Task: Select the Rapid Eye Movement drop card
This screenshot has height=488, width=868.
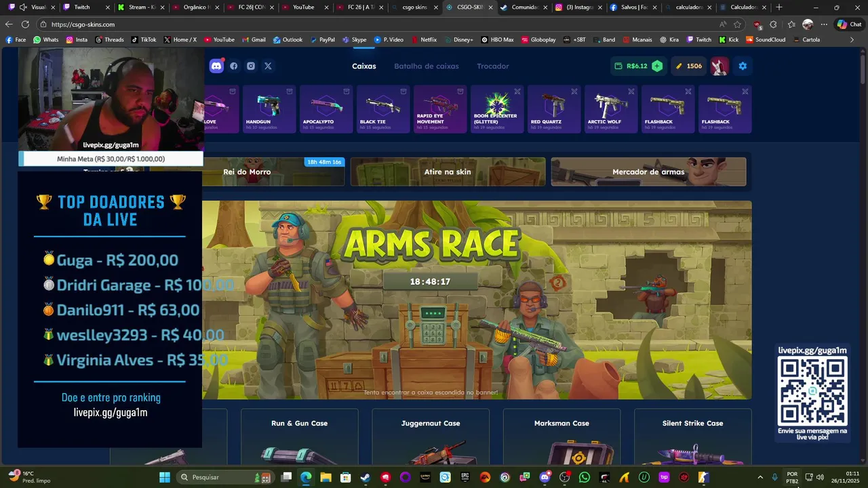Action: click(x=440, y=109)
